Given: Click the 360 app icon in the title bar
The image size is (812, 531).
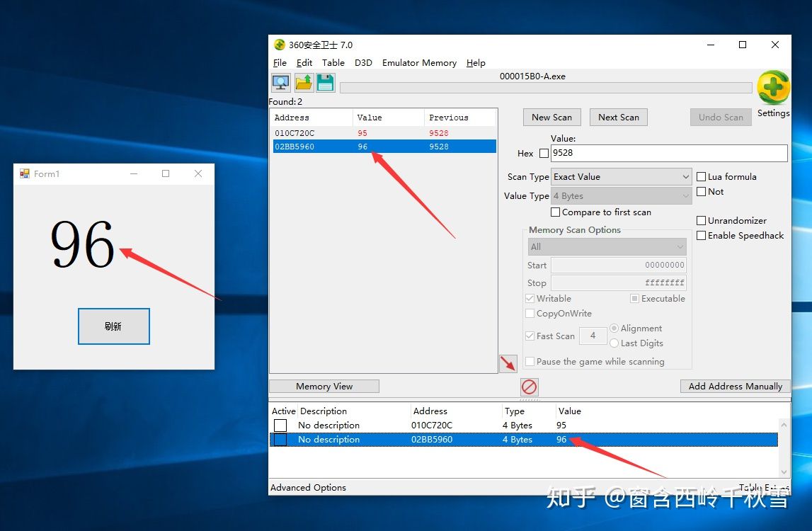Looking at the screenshot, I should coord(279,45).
